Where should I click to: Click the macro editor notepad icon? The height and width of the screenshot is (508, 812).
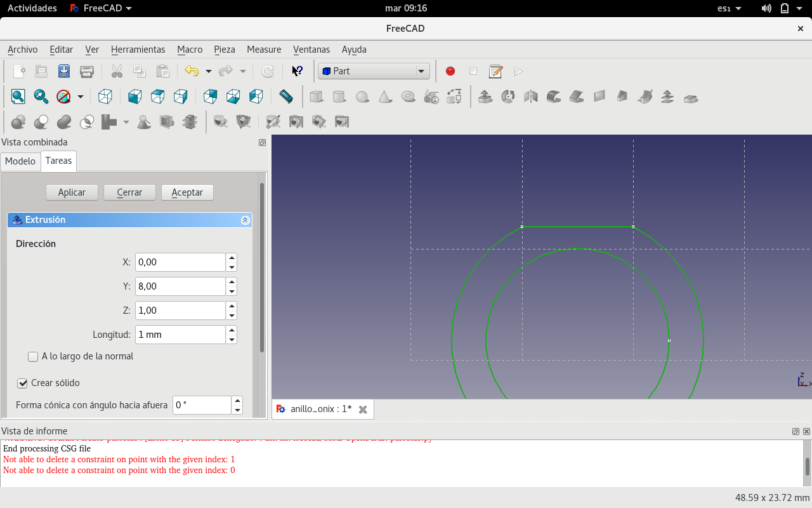point(496,71)
